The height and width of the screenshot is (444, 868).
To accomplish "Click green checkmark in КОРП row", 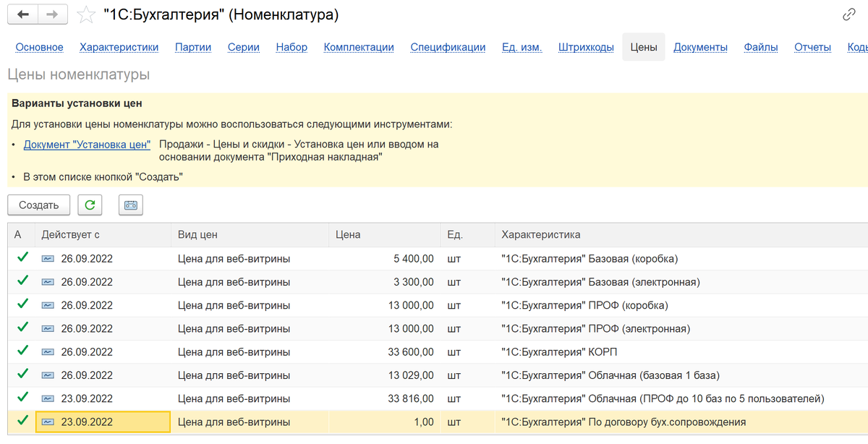I will coord(22,351).
